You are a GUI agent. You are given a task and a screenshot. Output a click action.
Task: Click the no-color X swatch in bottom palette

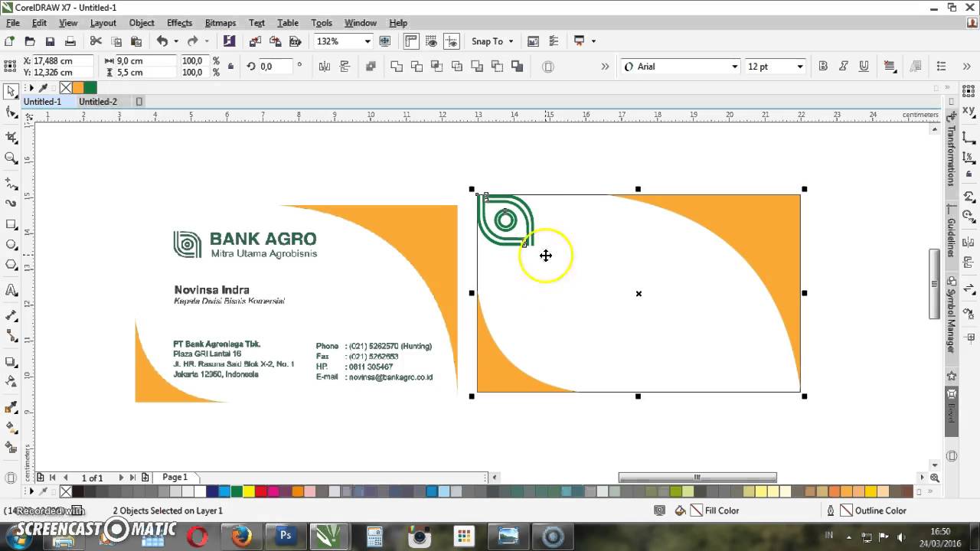(66, 491)
